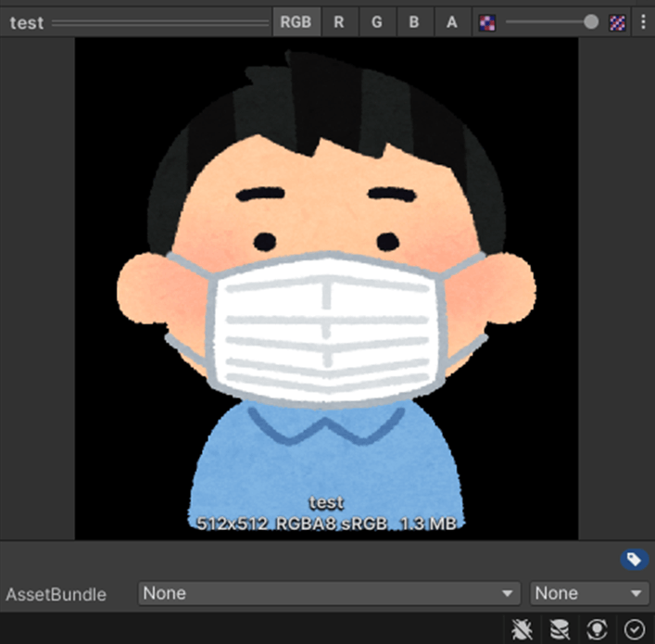The height and width of the screenshot is (644, 655).
Task: Open the preview three-dot options menu
Action: click(x=643, y=21)
